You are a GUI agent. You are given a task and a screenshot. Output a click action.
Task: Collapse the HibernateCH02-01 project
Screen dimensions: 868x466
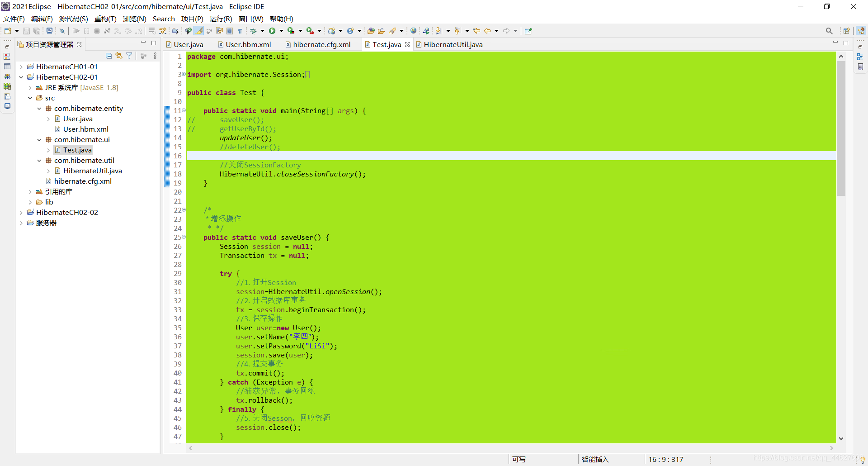(x=21, y=77)
